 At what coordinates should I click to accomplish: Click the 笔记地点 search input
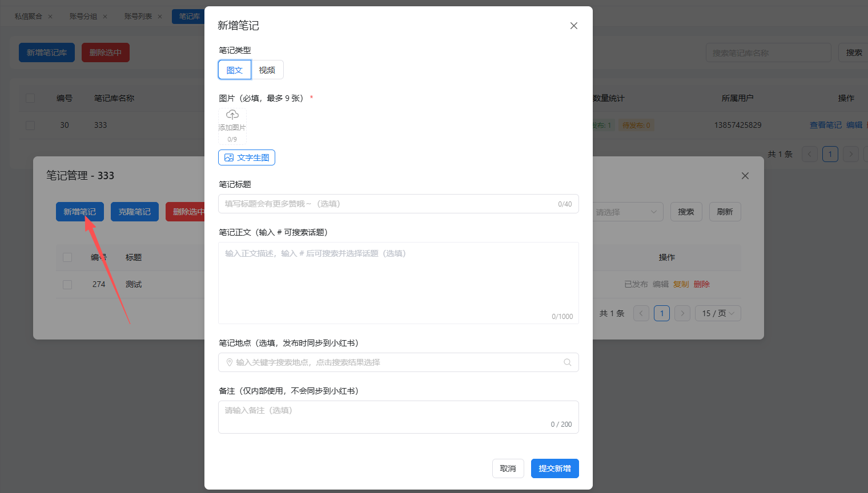pyautogui.click(x=399, y=362)
